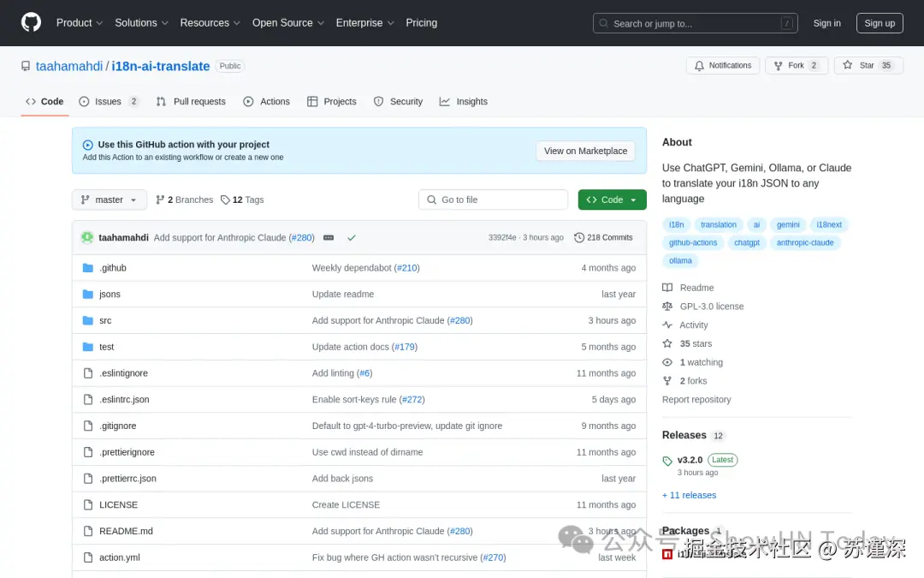Open the README.md file
Viewport: 924px width, 578px height.
[126, 532]
